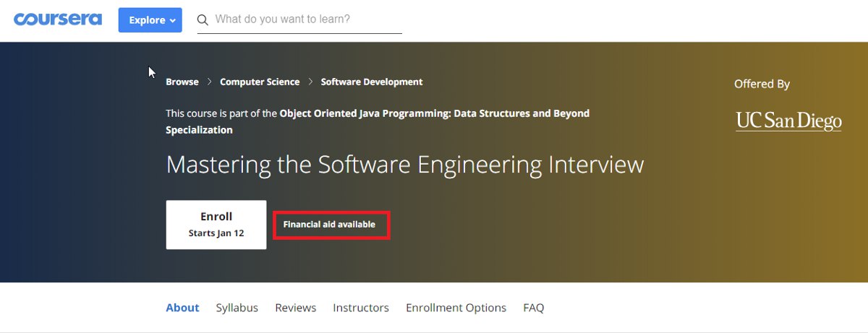This screenshot has height=333, width=868.
Task: Click the search magnifier icon
Action: [203, 20]
